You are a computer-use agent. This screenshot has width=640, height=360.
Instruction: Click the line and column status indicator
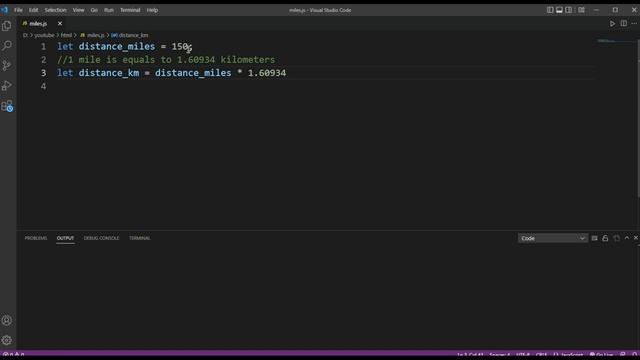pyautogui.click(x=470, y=355)
